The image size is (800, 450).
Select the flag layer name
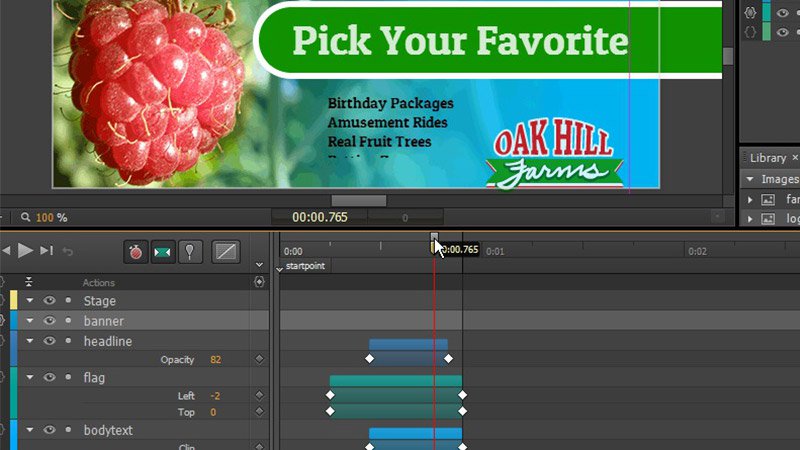pyautogui.click(x=94, y=378)
